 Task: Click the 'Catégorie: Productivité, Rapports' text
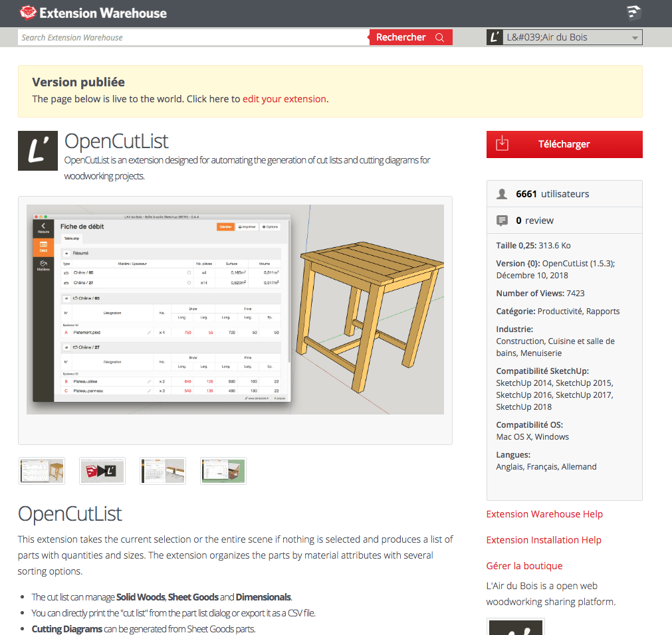pyautogui.click(x=558, y=312)
